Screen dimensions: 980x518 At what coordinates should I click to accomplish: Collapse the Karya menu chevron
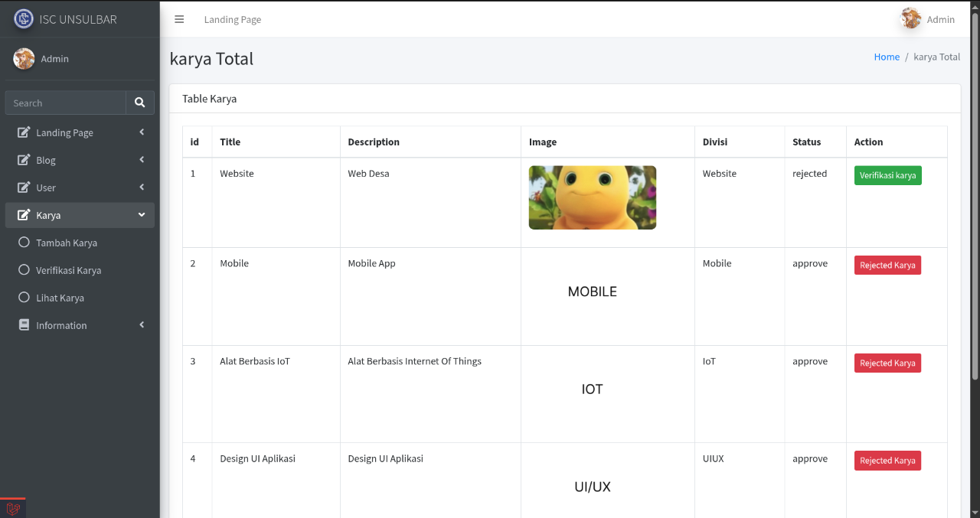click(x=142, y=215)
